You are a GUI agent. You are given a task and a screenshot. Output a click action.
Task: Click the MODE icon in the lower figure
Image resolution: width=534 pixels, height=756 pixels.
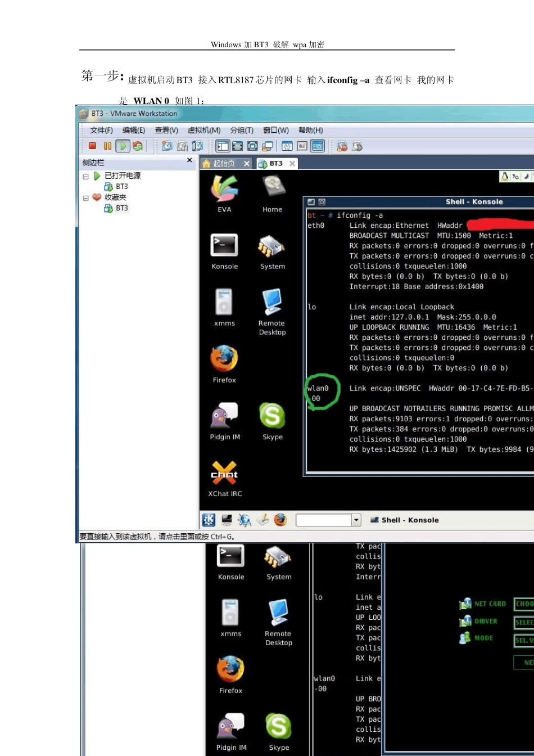tap(465, 638)
